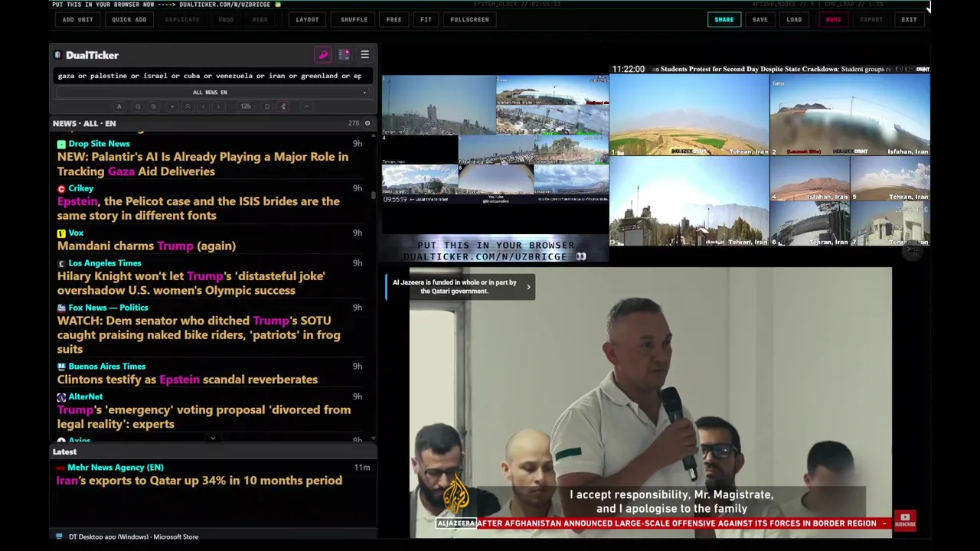Click the DualTicker logo icon
Image resolution: width=980 pixels, height=551 pixels.
[57, 55]
